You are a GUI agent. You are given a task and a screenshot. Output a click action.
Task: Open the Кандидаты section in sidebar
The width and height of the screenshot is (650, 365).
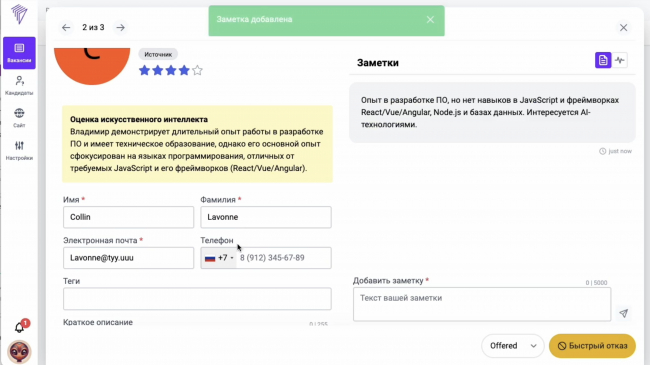point(19,85)
